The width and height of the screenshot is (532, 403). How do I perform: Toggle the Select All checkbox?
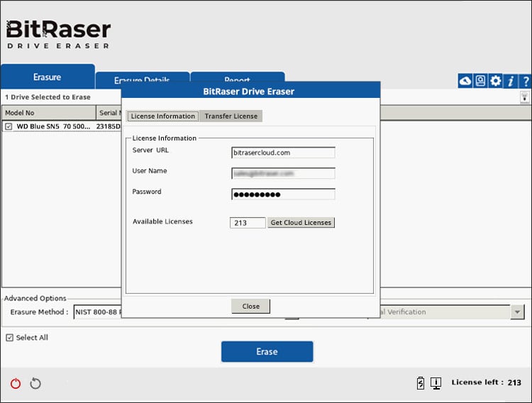[9, 338]
